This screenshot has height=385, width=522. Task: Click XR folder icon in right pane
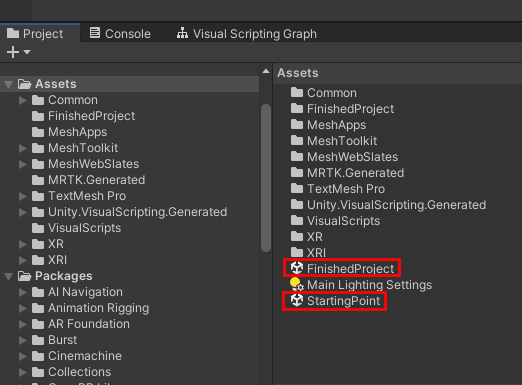(x=297, y=236)
